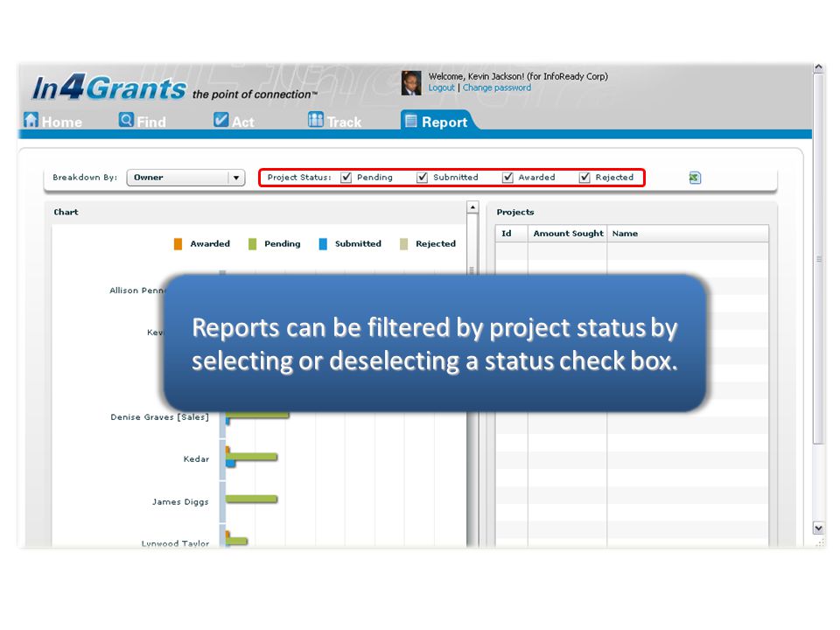Click the Name column header

688,234
